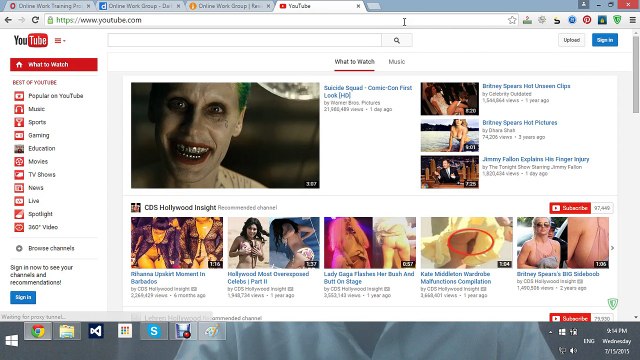The height and width of the screenshot is (360, 640).
Task: Open Jimmy Fallon Explains His Finger Injury link
Action: (x=536, y=159)
